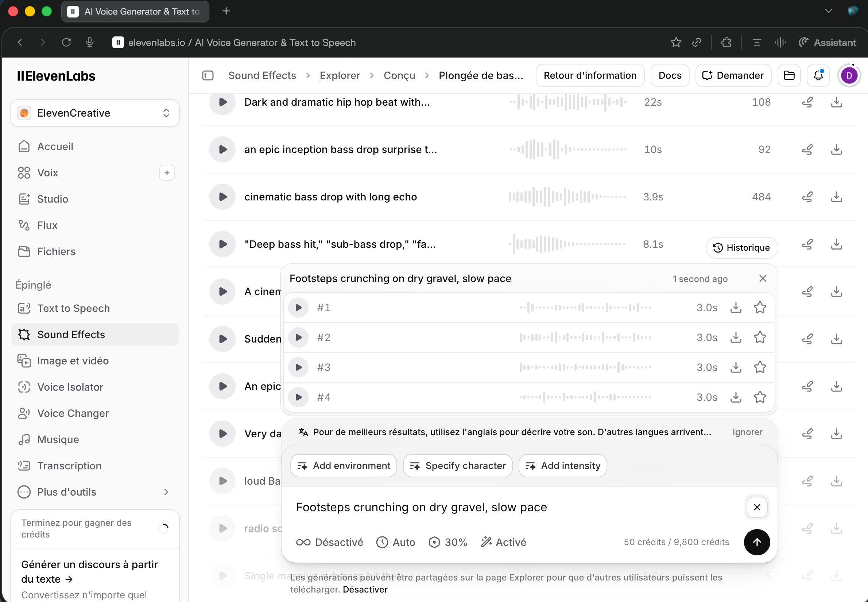The image size is (868, 602).
Task: Toggle the Activé prompt enhancement option
Action: coord(503,542)
